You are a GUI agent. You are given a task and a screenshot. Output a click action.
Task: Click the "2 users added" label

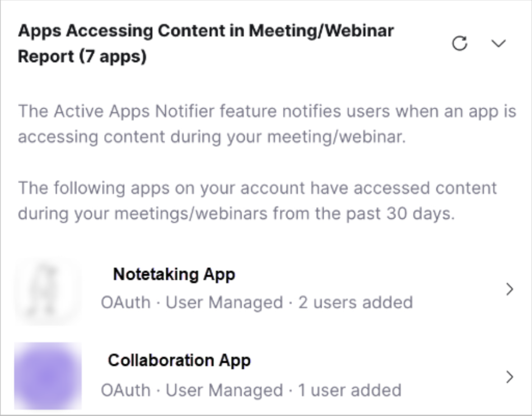pyautogui.click(x=355, y=303)
